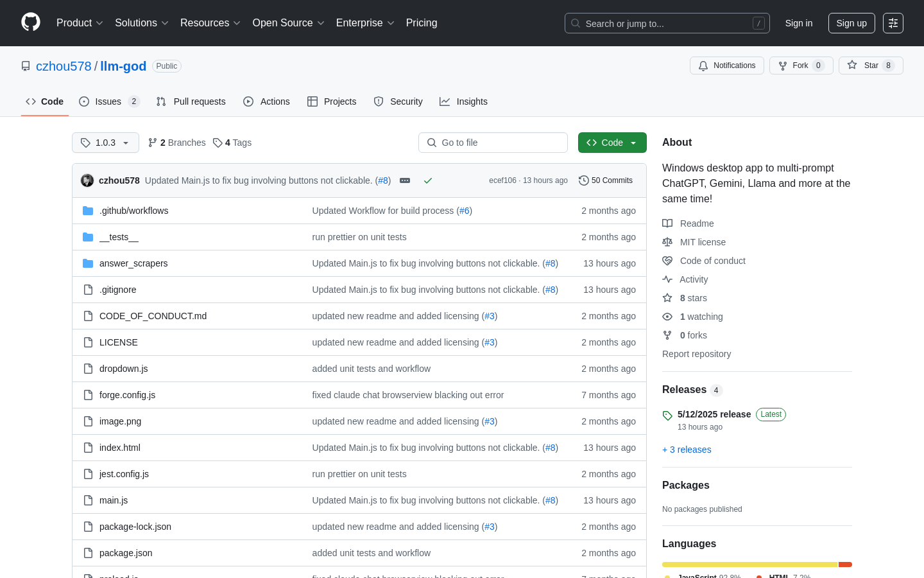Open the __tests__ folder
Screen dimensions: 924x578
click(119, 237)
